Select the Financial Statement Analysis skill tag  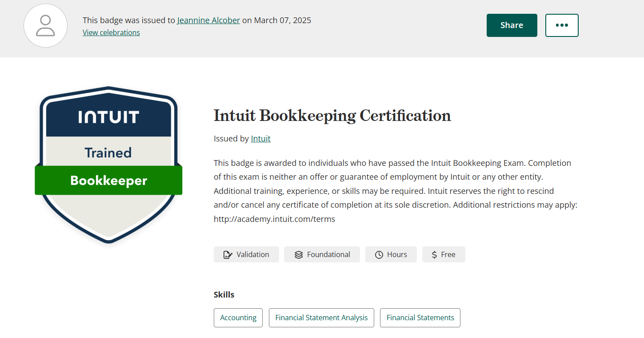pyautogui.click(x=321, y=318)
